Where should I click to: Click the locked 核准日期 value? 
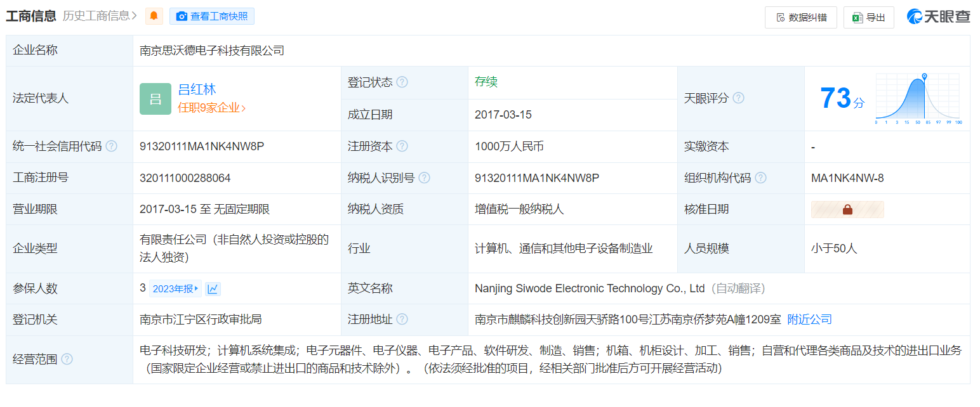(847, 209)
